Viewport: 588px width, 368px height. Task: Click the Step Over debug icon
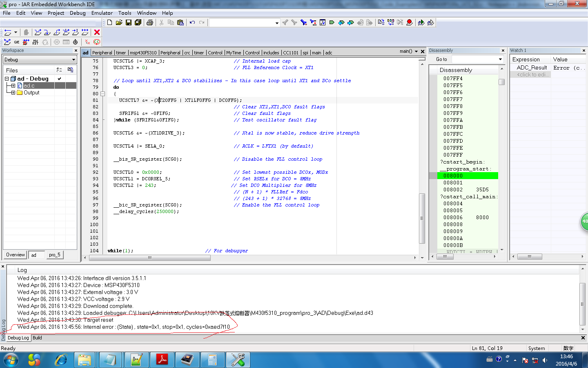click(38, 32)
